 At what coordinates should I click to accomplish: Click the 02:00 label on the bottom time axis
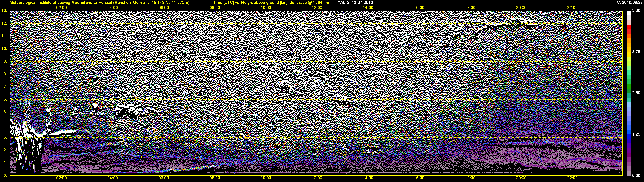pyautogui.click(x=61, y=178)
